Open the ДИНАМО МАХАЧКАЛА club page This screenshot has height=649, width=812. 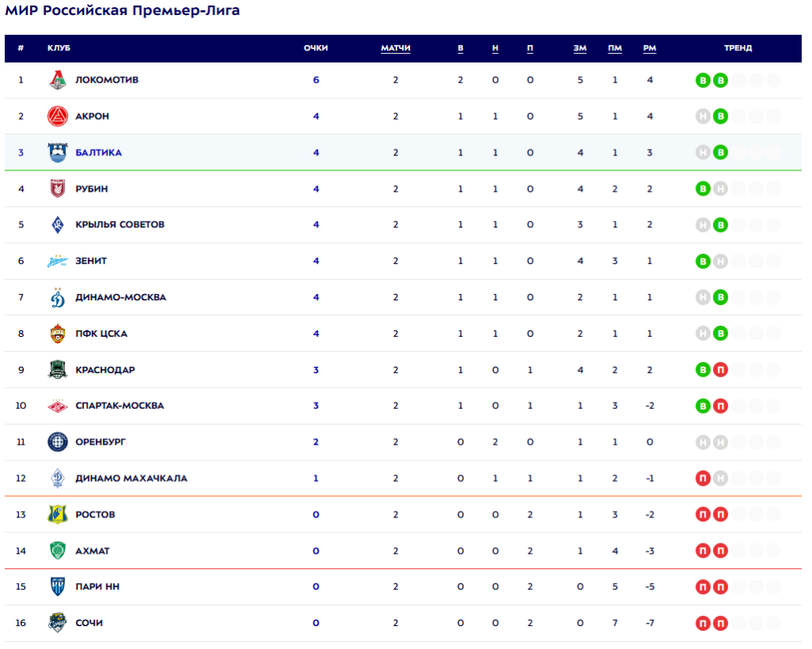131,478
